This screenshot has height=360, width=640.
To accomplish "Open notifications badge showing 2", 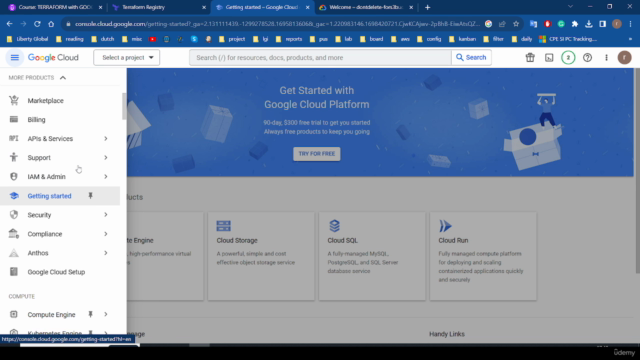I will coord(568,58).
